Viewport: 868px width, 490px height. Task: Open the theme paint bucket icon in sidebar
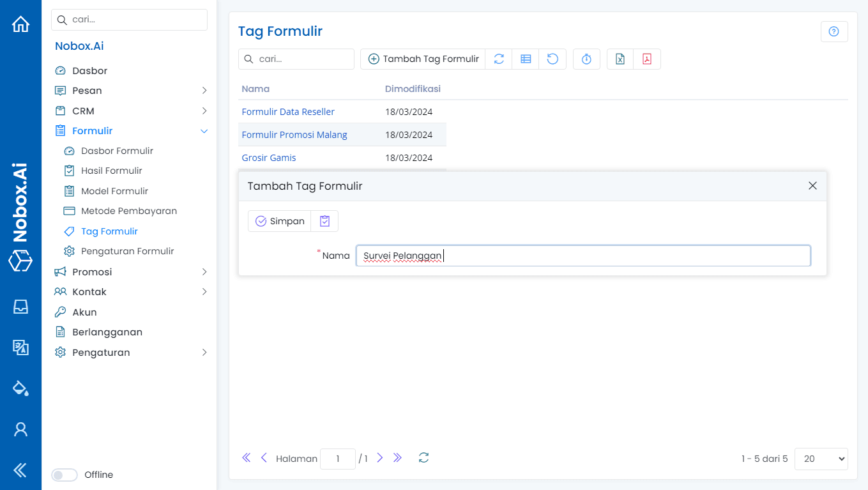click(20, 388)
